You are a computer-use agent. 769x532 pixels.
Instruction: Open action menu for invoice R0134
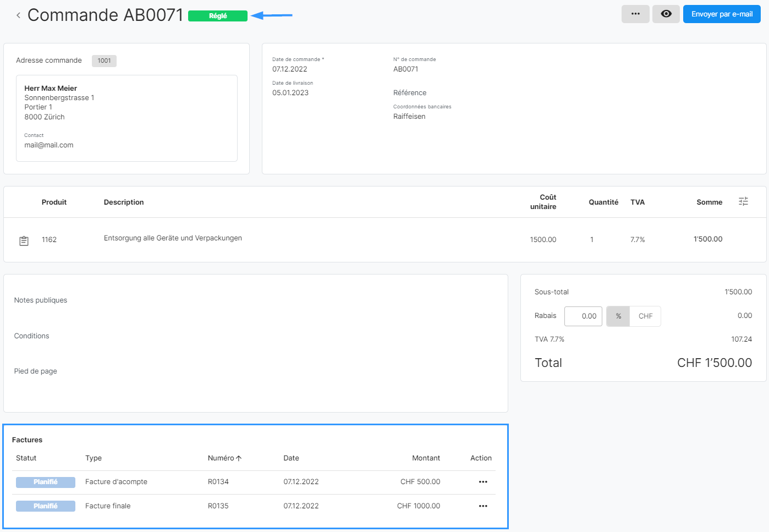point(483,482)
